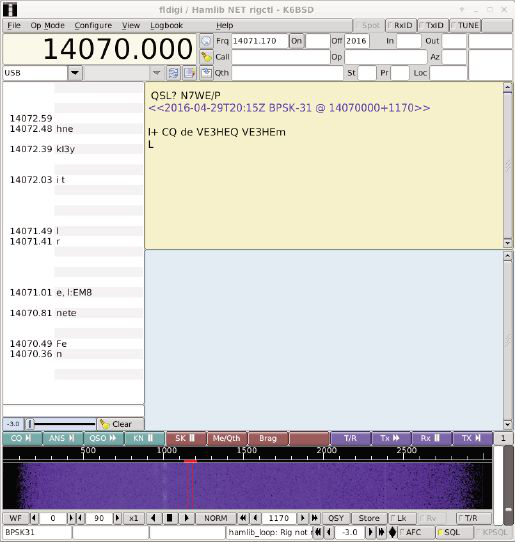Click the clear log fields brush icon beside Call
Screen dimensions: 515x542
[206, 57]
